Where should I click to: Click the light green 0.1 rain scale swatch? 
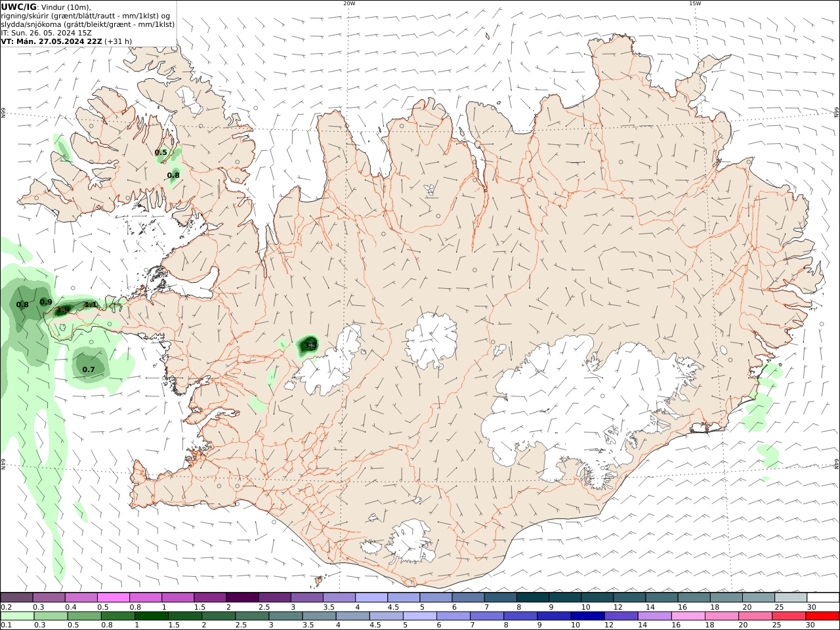[17, 616]
